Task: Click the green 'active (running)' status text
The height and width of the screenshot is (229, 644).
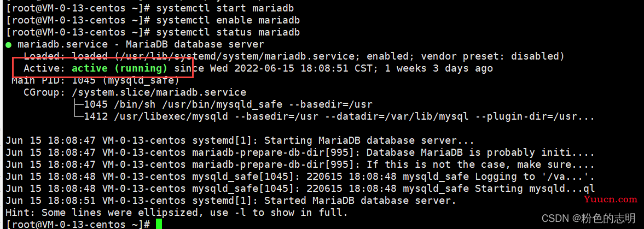Action: (119, 68)
